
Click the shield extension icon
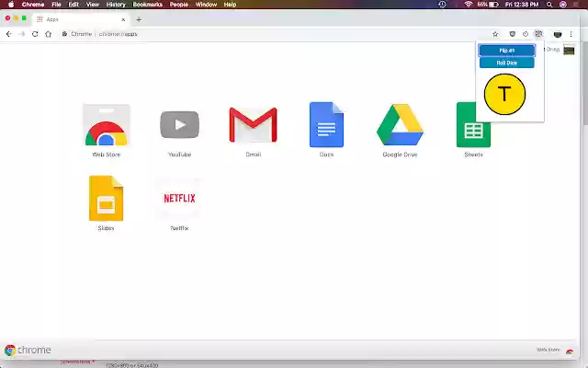(x=513, y=34)
